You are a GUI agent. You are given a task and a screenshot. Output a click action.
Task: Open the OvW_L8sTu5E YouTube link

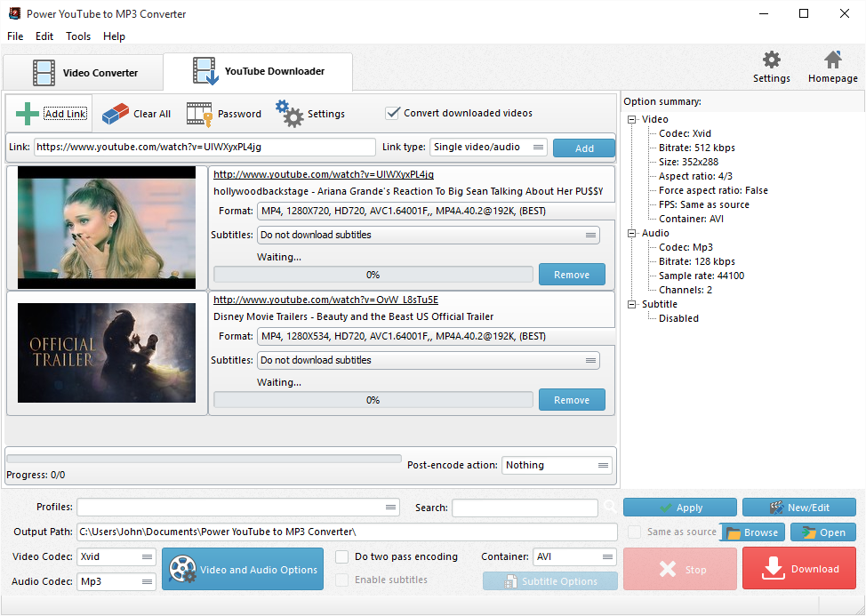[x=325, y=300]
